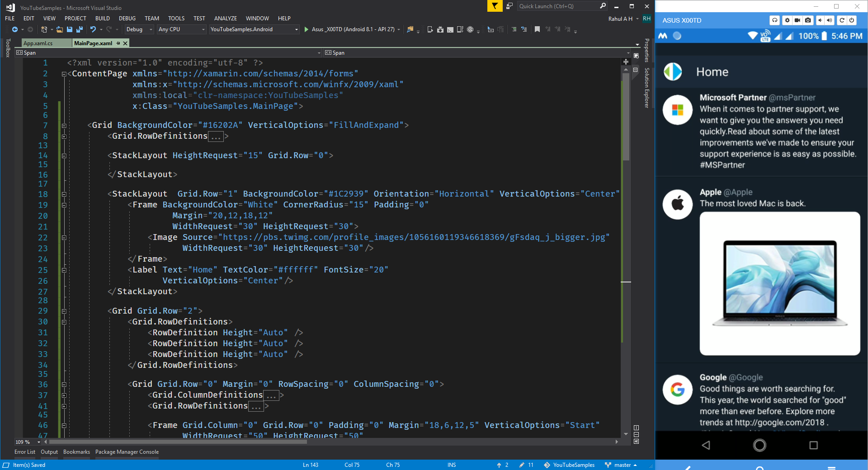Click the settings gear in ASUS X00TD window
The height and width of the screenshot is (470, 868).
(x=788, y=20)
